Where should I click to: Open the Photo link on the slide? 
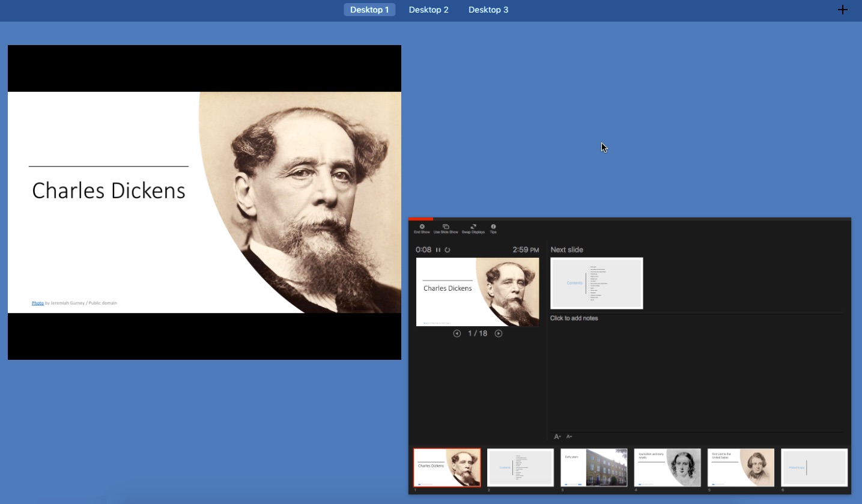[x=38, y=303]
